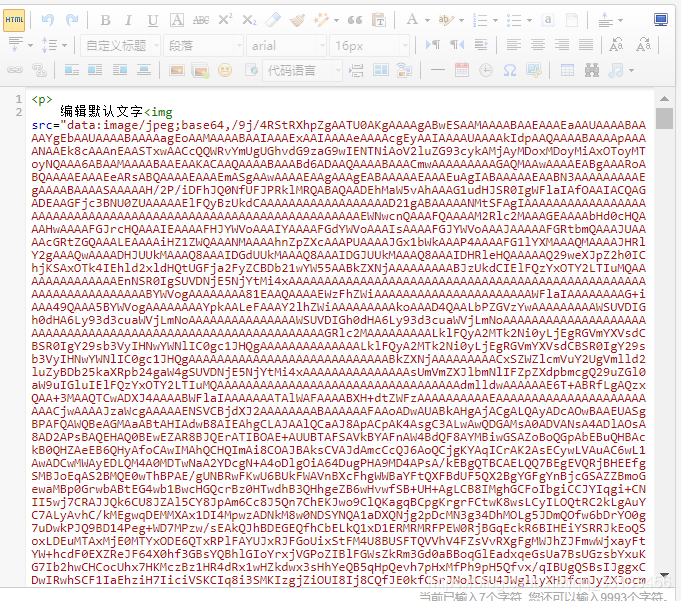Viewport: 681px width, 601px height.
Task: Toggle Bold formatting
Action: [105, 20]
